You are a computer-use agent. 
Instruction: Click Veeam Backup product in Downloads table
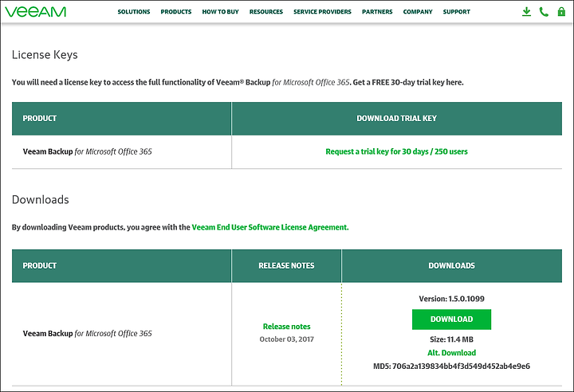tap(87, 333)
